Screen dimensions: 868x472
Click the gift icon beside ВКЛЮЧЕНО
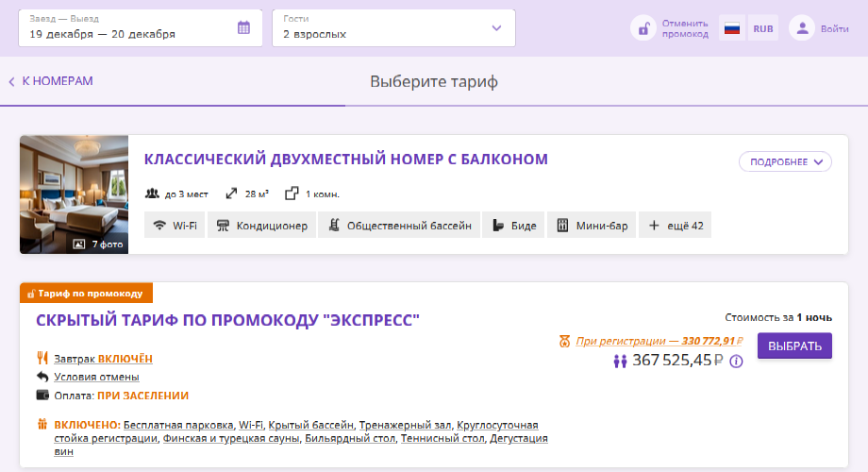(x=42, y=425)
